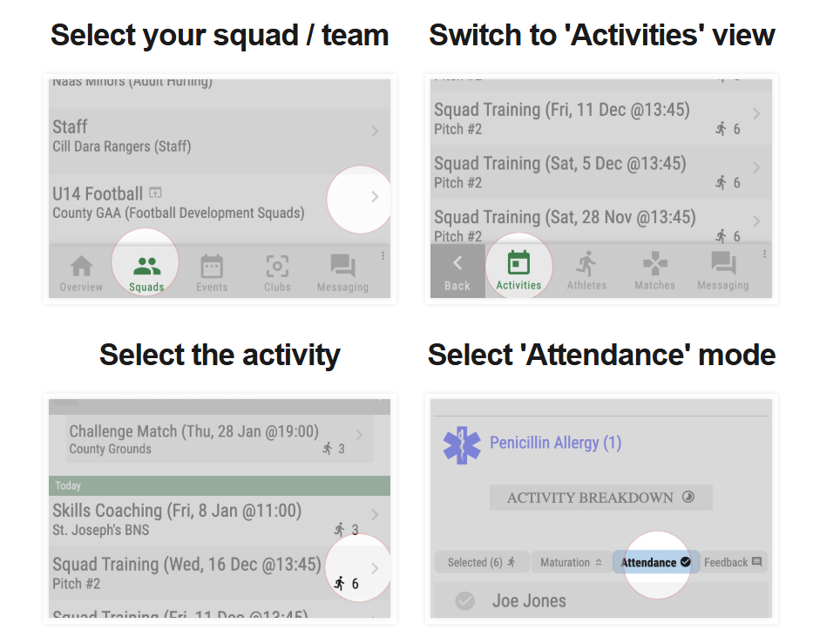Screen dimensions: 840x644
Task: Toggle the checkmark next to Joe Jones
Action: point(465,600)
